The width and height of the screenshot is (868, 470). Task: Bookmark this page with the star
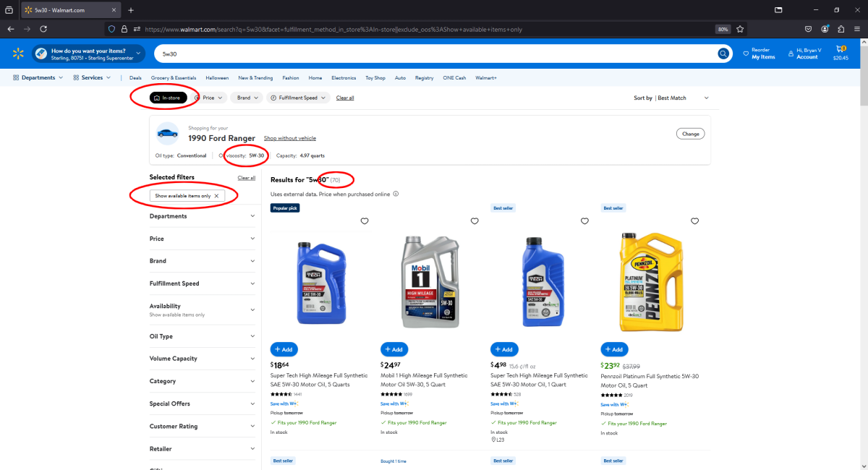coord(739,29)
